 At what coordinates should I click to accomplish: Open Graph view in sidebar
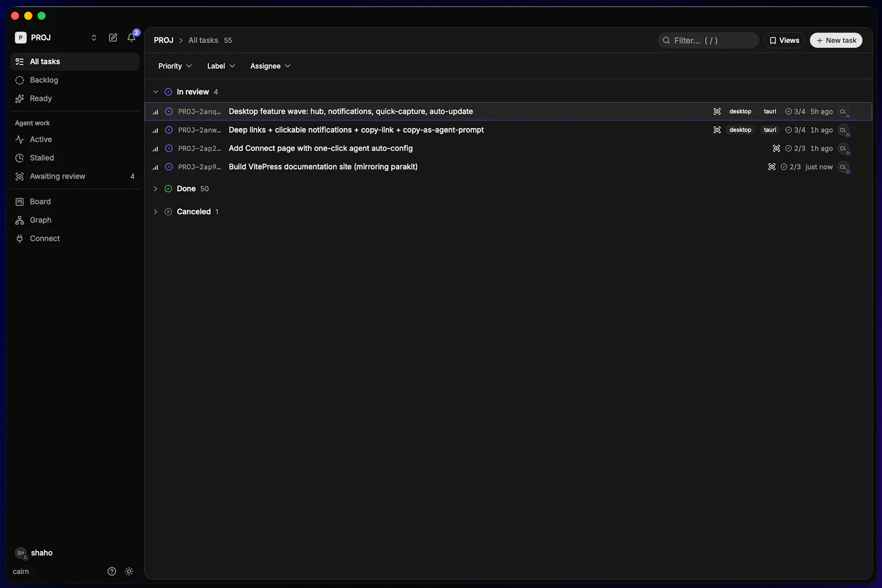point(75,220)
